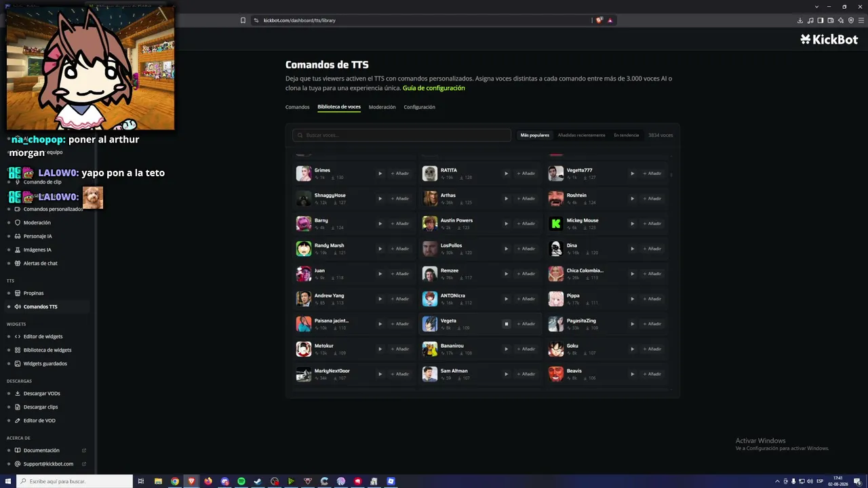Add the Vegeta voice
Screen dimensions: 868x488
[x=526, y=324]
